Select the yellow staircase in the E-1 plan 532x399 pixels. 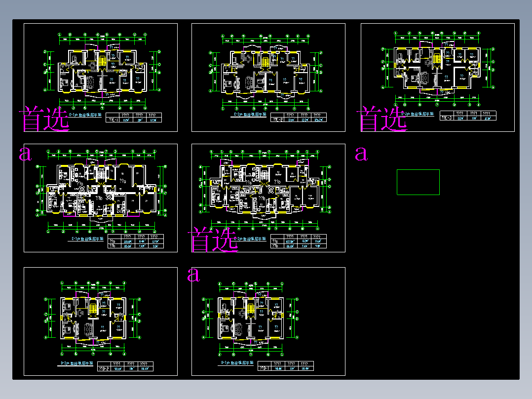click(102, 60)
